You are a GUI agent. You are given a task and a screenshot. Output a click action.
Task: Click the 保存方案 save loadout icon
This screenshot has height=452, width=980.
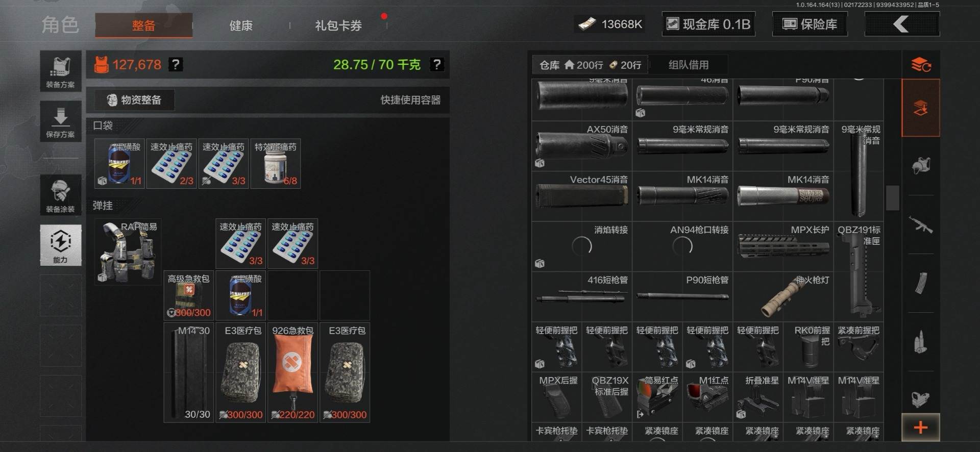(x=61, y=121)
